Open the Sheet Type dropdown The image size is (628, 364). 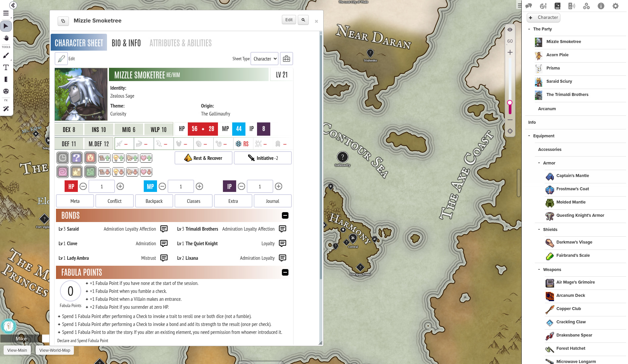pos(264,59)
